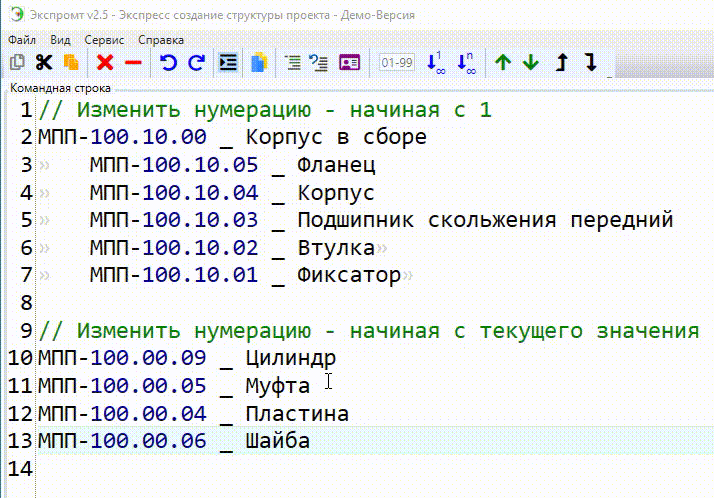Open the Вид menu
714x498 pixels.
[60, 40]
